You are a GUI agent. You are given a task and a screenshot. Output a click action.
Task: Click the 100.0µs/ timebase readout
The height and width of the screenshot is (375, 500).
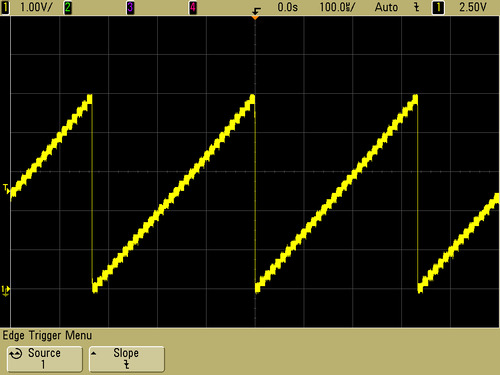[x=338, y=7]
